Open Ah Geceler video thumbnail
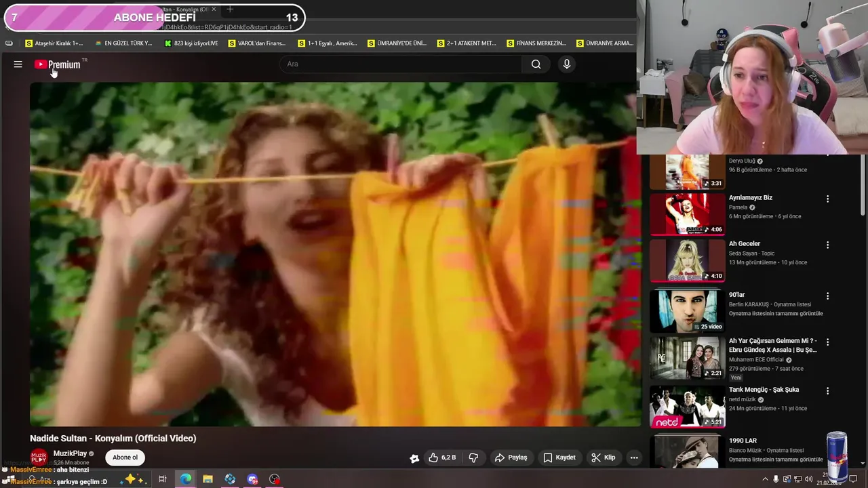868x488 pixels. (688, 260)
